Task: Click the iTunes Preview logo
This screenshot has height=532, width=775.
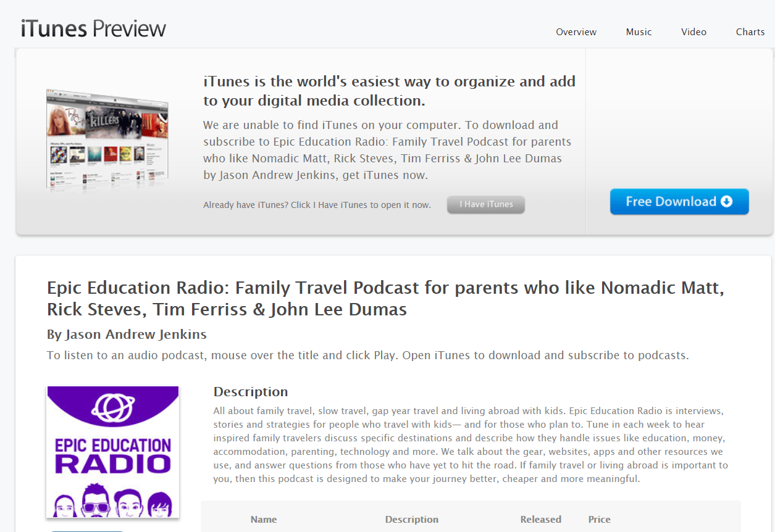Action: point(93,28)
